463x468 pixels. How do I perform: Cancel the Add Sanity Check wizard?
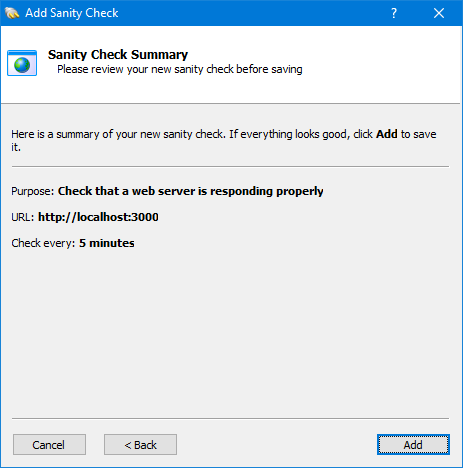coord(49,444)
